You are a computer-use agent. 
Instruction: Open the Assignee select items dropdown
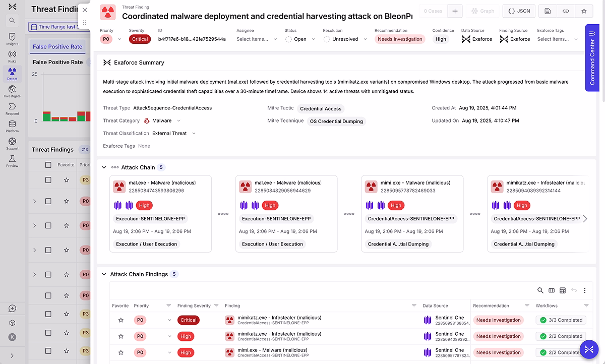257,39
